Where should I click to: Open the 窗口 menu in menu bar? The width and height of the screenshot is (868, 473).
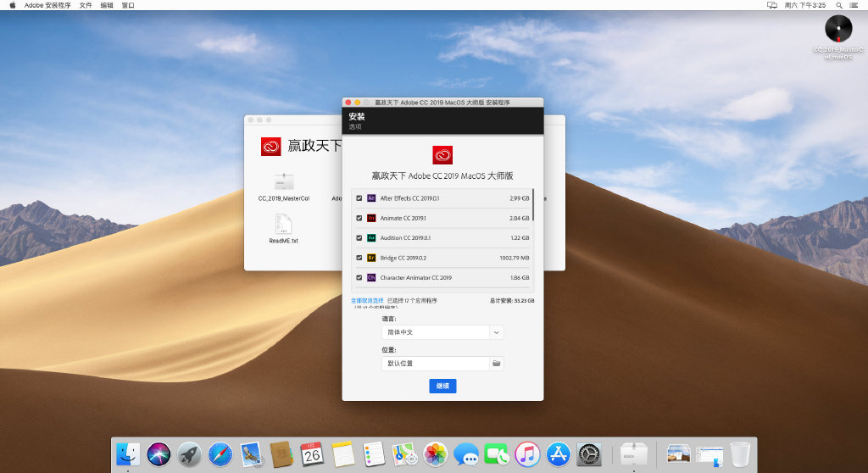128,5
